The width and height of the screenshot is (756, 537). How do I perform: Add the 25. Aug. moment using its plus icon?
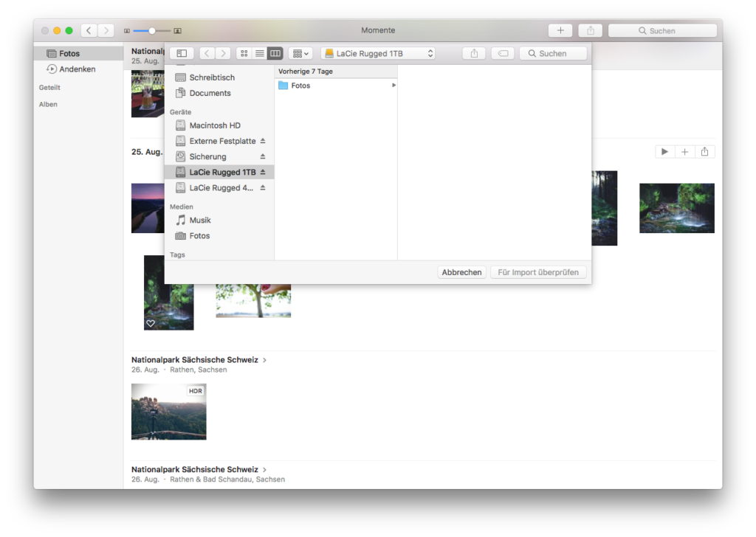(x=684, y=152)
